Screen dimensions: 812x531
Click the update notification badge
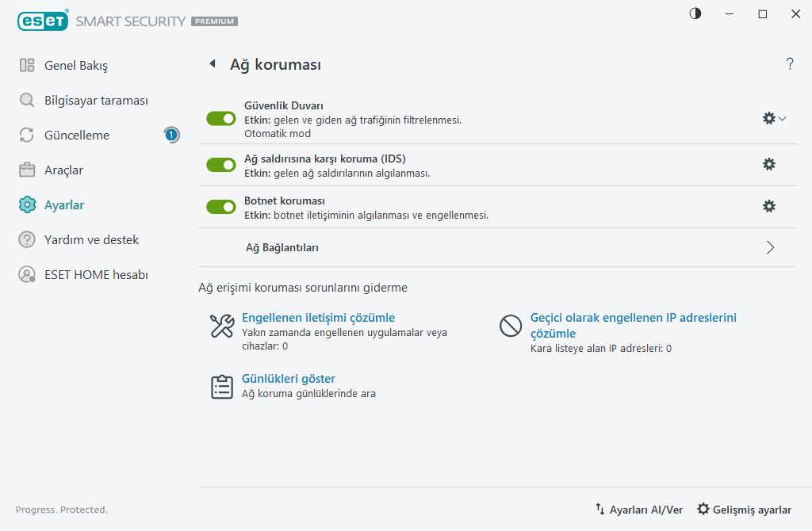point(171,135)
